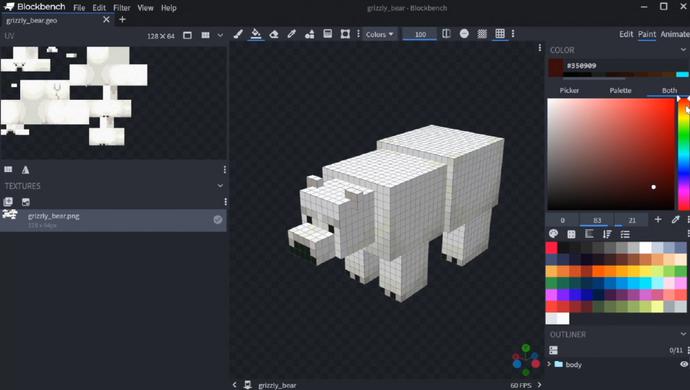Toggle Mirror Painting icon
690x390 pixels.
coord(446,34)
